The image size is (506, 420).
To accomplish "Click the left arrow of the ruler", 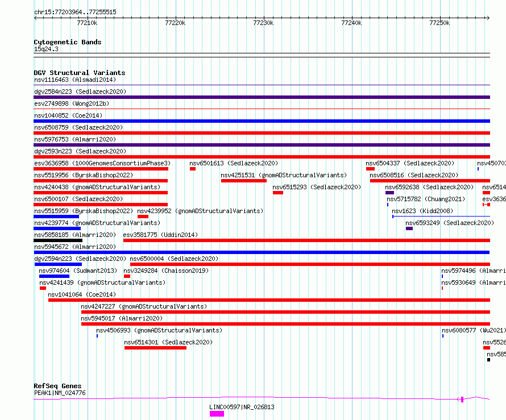I will tap(35, 18).
